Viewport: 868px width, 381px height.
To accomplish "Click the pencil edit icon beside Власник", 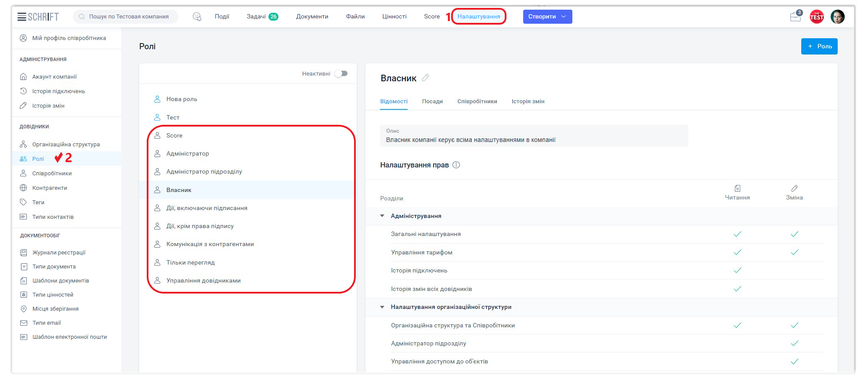I will point(425,78).
